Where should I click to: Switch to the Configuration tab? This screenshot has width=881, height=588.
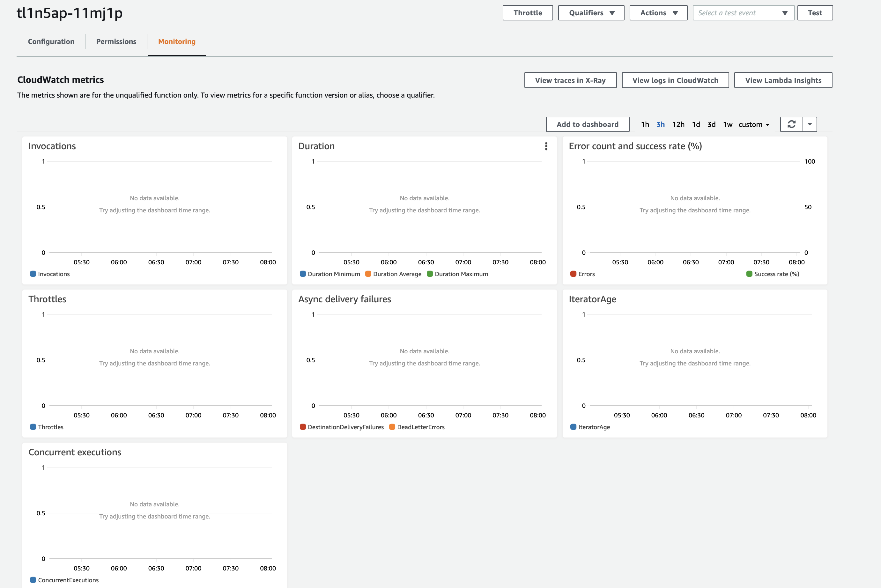(51, 41)
